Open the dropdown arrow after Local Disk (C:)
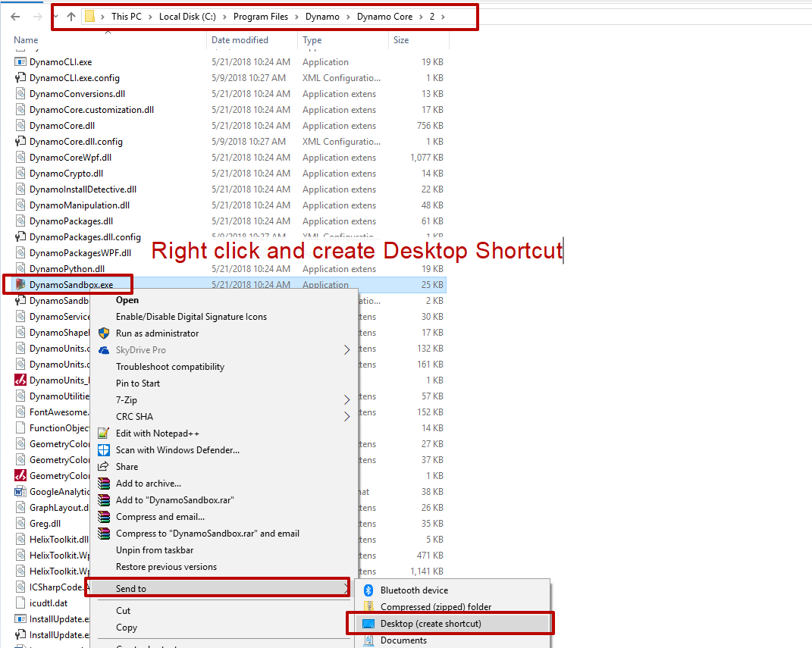Viewport: 812px width, 648px height. pyautogui.click(x=224, y=17)
